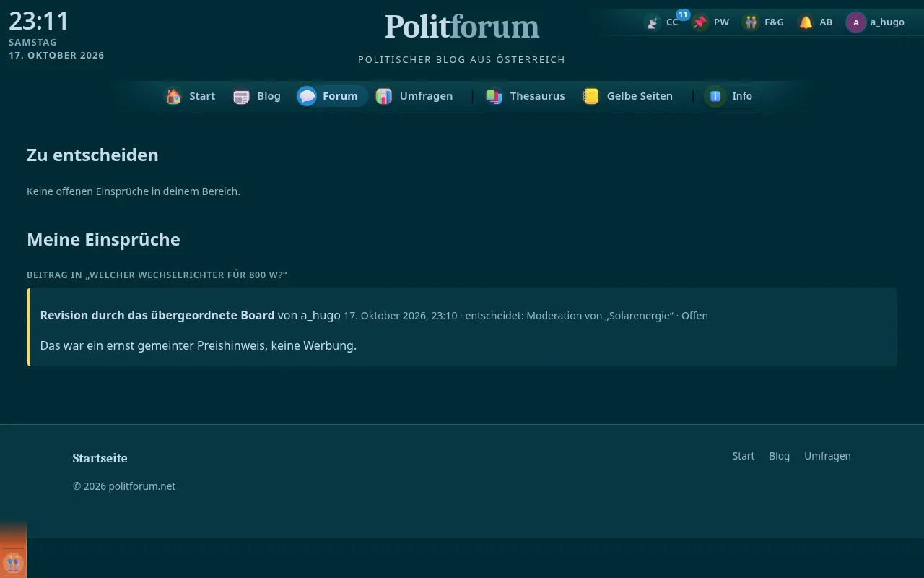924x578 pixels.
Task: Open the a_hugo username menu
Action: coord(887,22)
